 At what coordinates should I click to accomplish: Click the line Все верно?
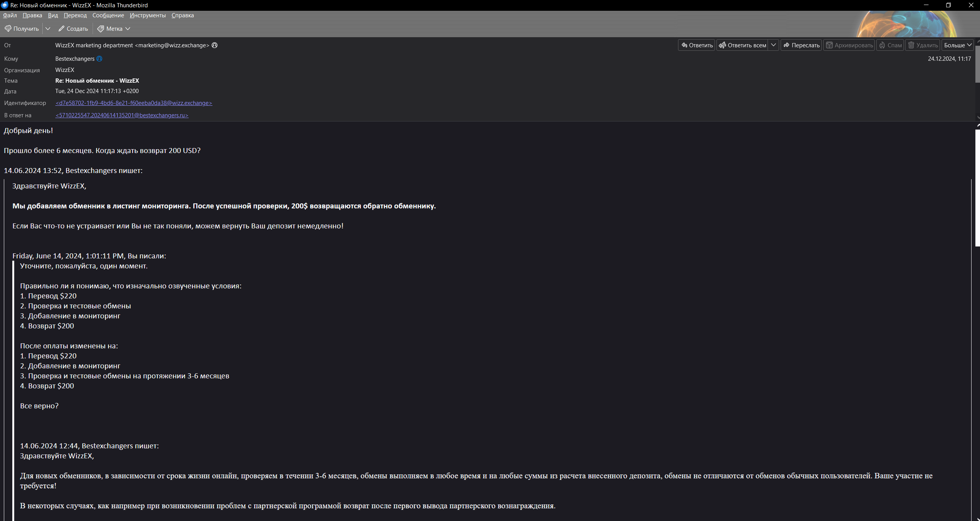(x=39, y=406)
